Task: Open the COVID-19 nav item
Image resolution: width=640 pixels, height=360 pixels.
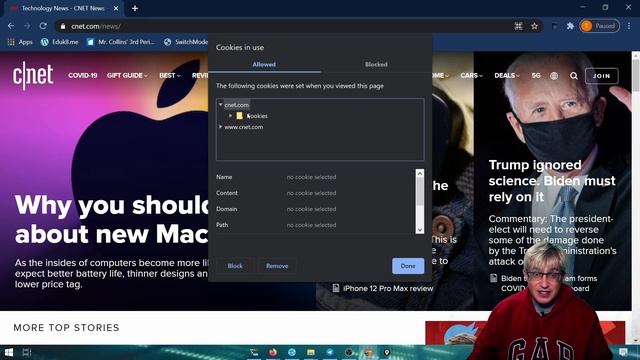Action: 82,76
